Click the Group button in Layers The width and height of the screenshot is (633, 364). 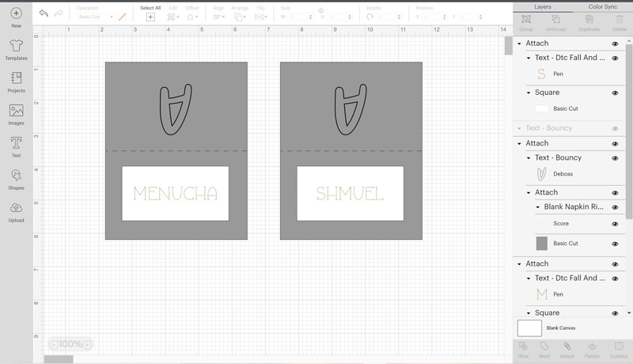(526, 23)
